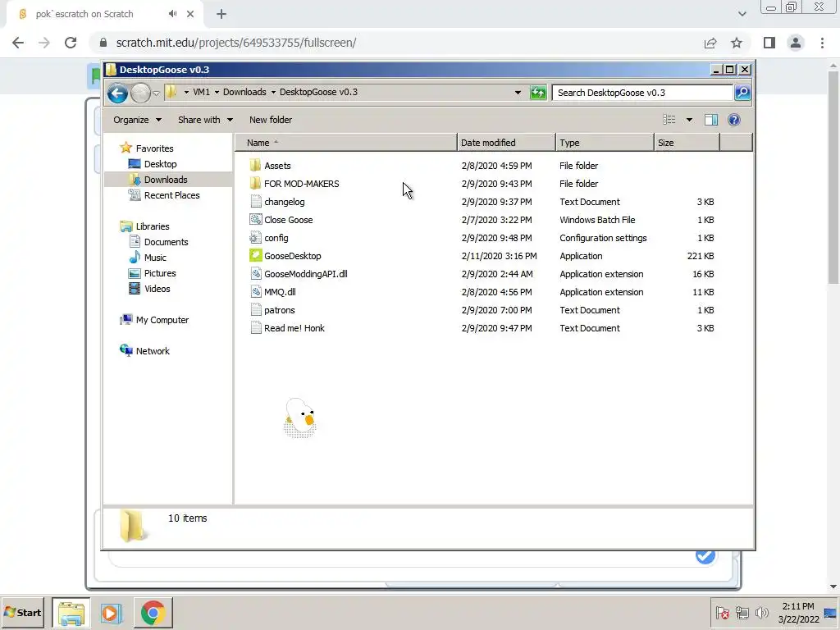Select the MMQ.dll file icon
The width and height of the screenshot is (840, 630).
pyautogui.click(x=256, y=292)
